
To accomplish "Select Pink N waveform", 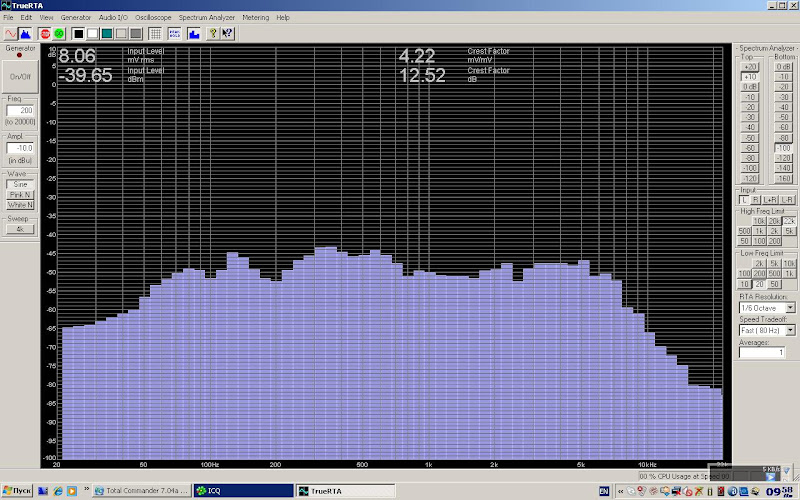I will tap(20, 194).
